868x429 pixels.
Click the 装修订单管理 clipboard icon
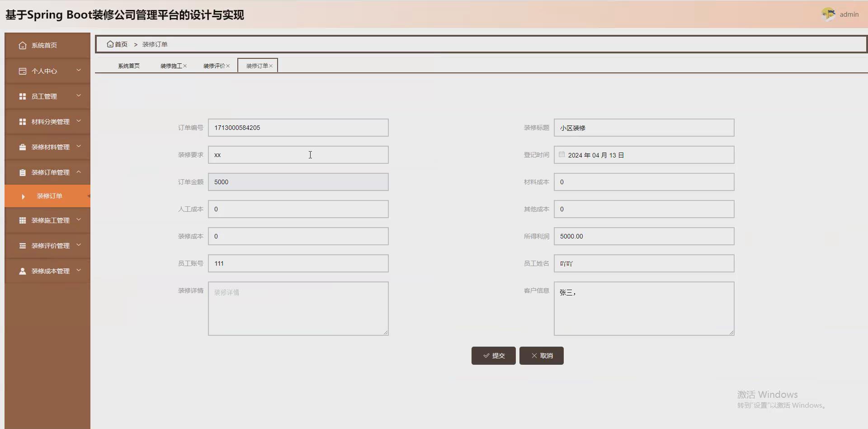tap(23, 172)
